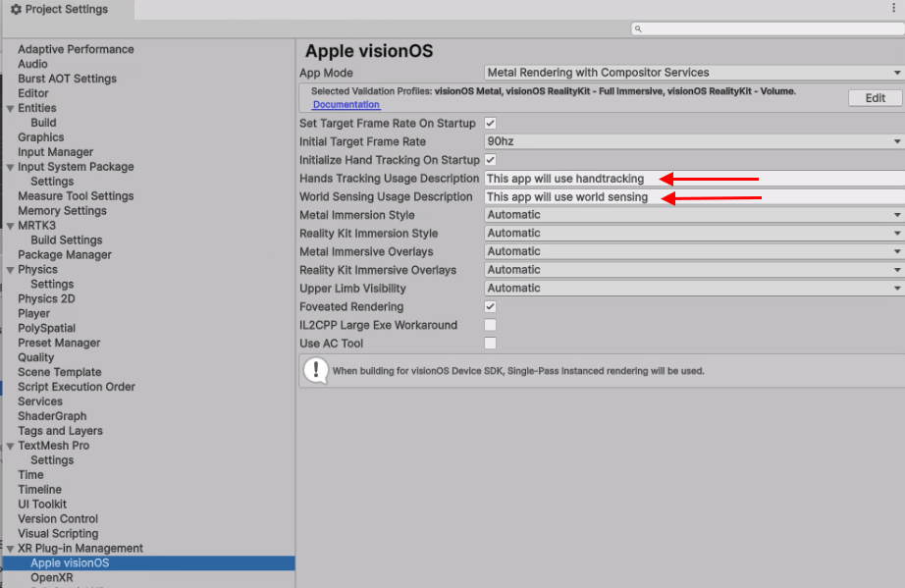905x588 pixels.
Task: Select Apple visionOS under XR Plug-in Management
Action: click(149, 563)
